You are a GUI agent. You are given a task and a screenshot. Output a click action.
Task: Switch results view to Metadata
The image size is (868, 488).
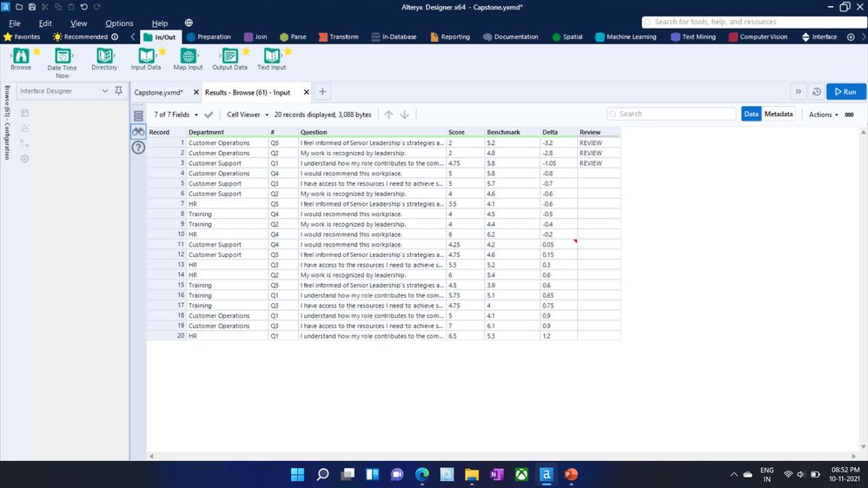pyautogui.click(x=778, y=114)
